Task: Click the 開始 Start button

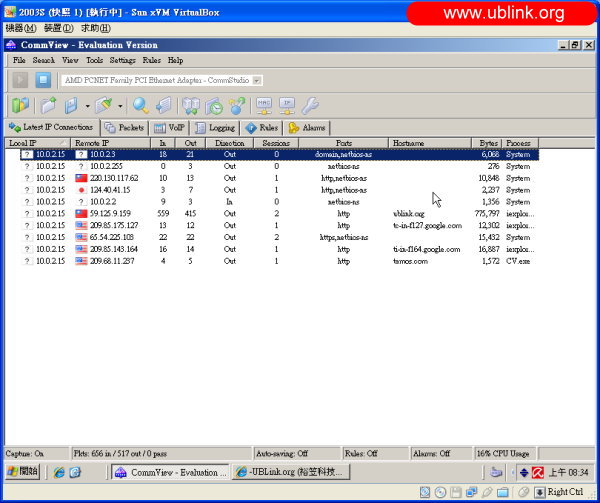Action: [23, 471]
